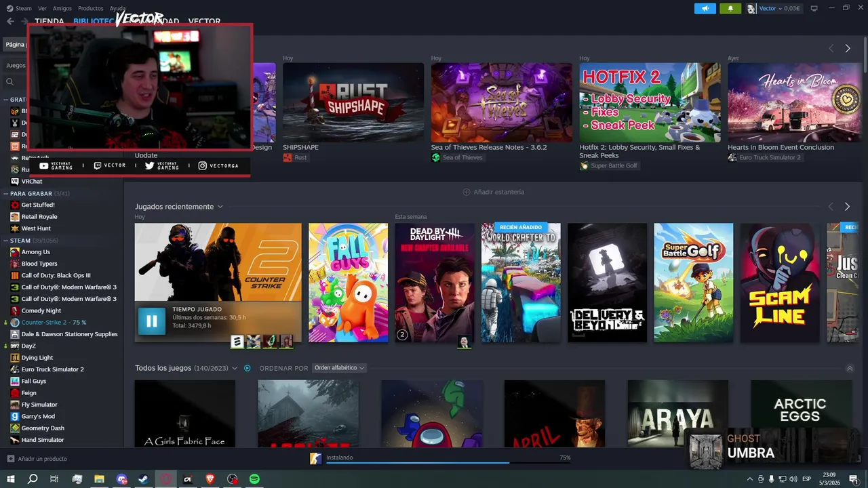
Task: Select Counter-Strike 2 - 75 % in sidebar
Action: [x=54, y=322]
